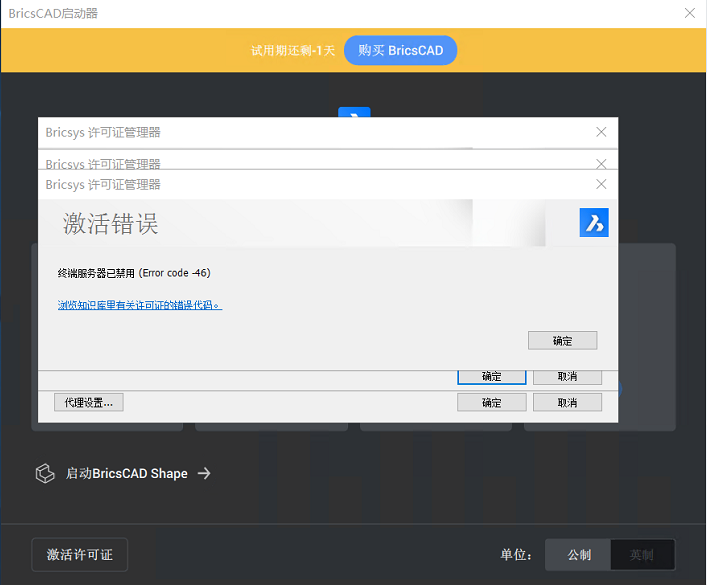Open the knowledge base error code link
Image resolution: width=707 pixels, height=585 pixels.
tap(140, 305)
